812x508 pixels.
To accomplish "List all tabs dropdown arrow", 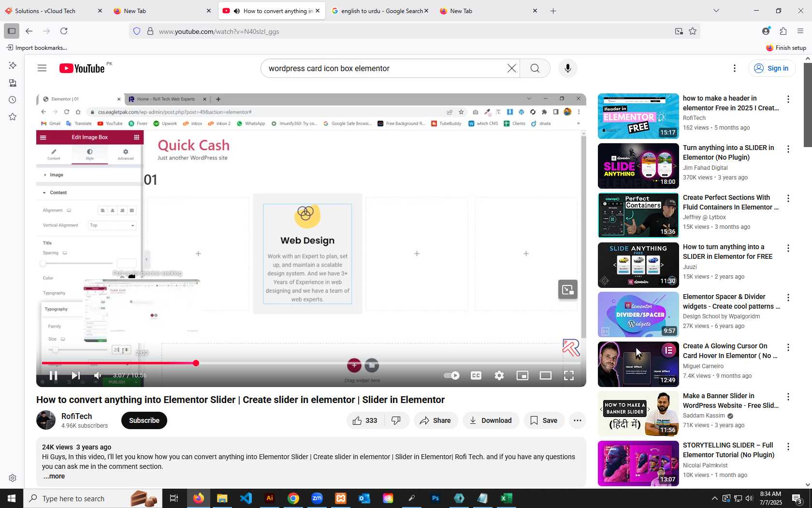I will (x=716, y=11).
